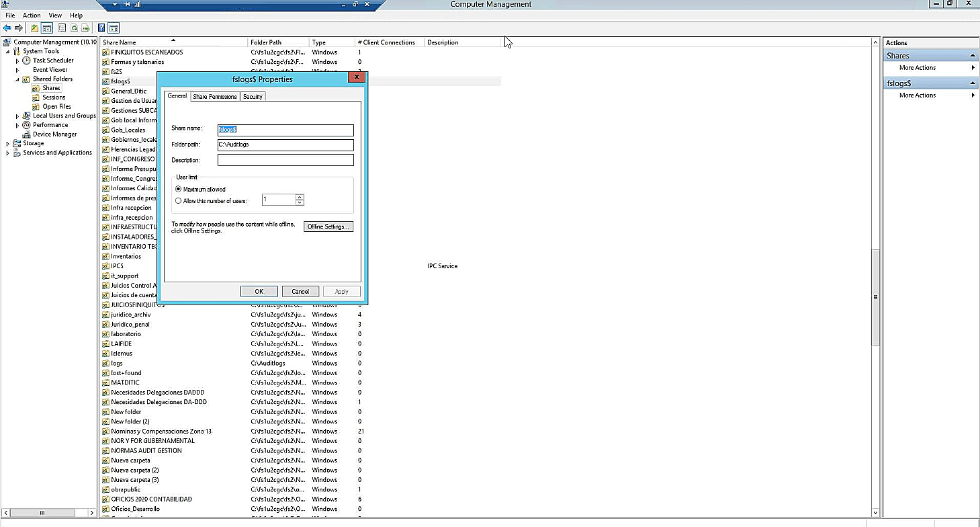980x527 pixels.
Task: Open the View menu
Action: [55, 15]
